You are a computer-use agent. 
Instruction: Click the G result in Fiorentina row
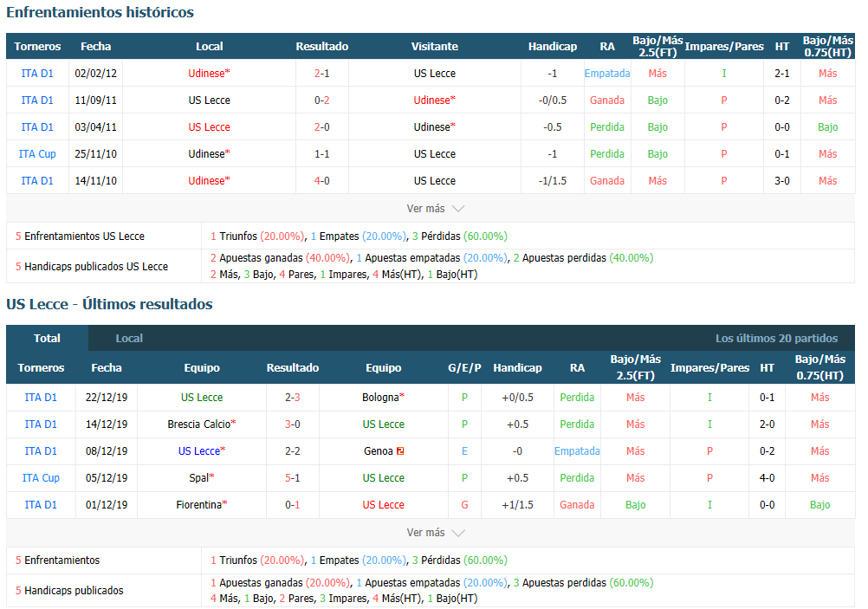click(x=464, y=505)
